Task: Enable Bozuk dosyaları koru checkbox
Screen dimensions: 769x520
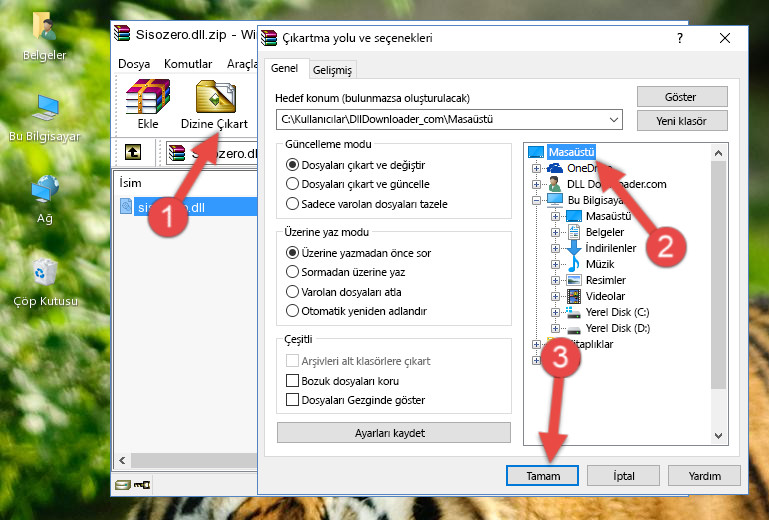Action: [x=292, y=381]
